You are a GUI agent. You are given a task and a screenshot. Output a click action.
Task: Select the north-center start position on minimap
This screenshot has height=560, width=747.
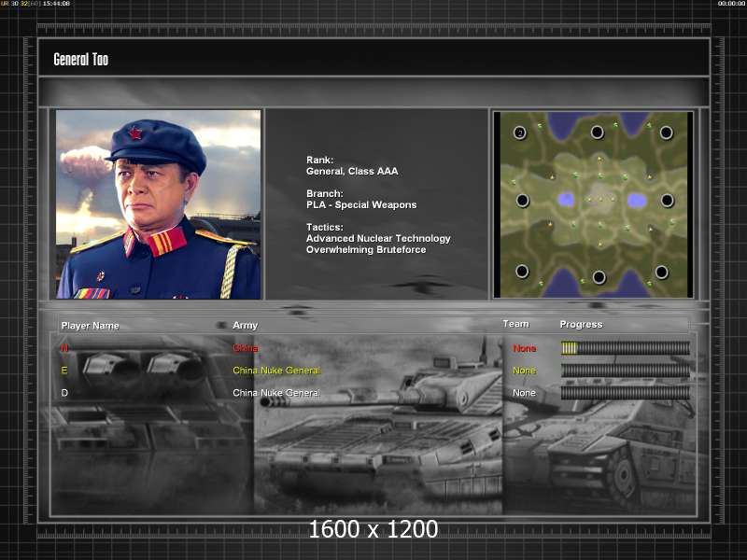[597, 133]
